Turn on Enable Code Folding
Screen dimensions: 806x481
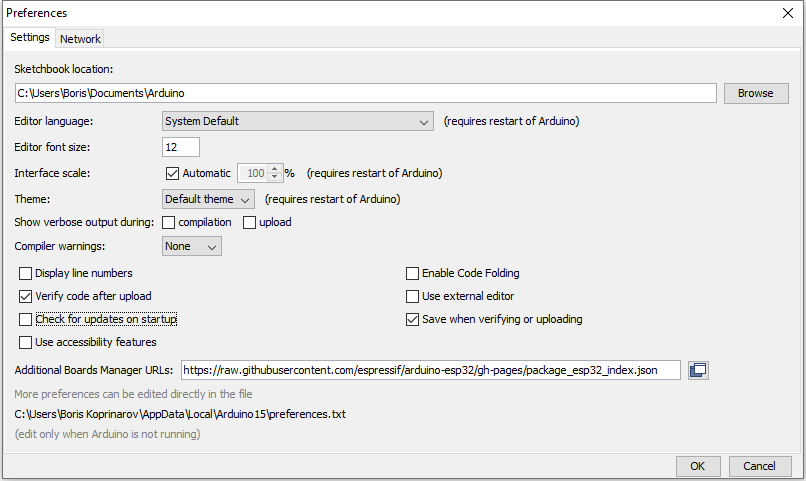[412, 273]
